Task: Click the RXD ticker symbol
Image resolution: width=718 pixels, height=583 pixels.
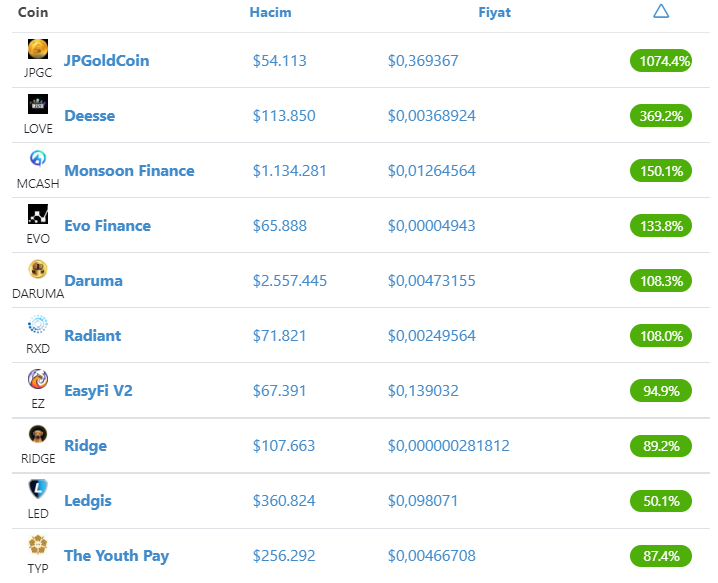Action: point(38,348)
